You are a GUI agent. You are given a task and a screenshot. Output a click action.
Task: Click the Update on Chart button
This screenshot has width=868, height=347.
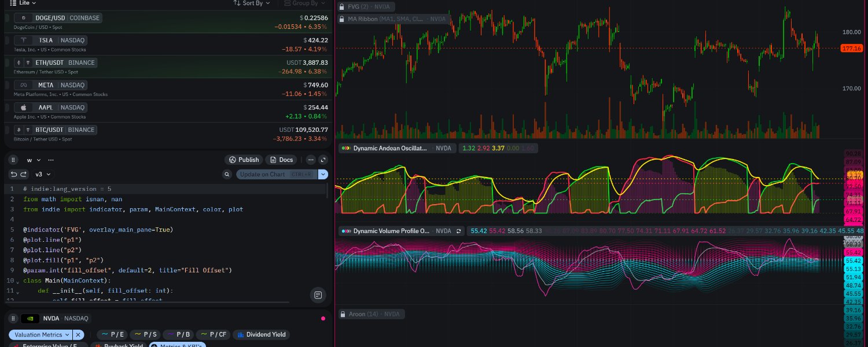[x=277, y=174]
